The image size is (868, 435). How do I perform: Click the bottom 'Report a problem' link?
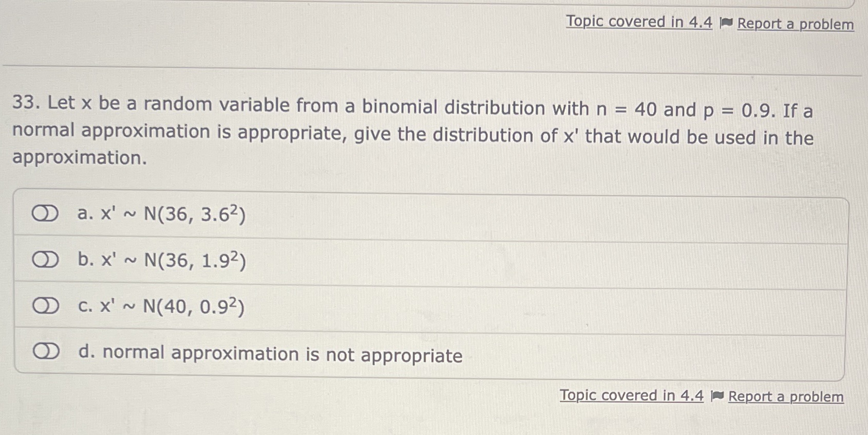[x=786, y=397]
